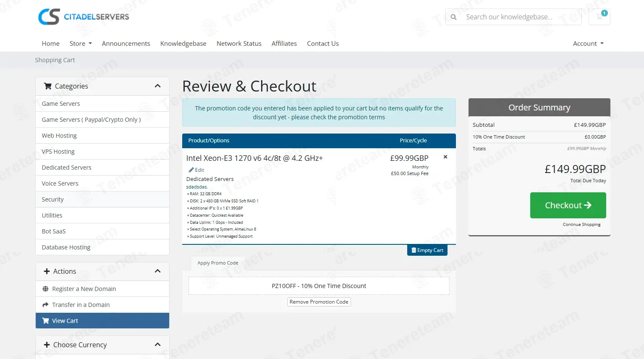
Task: Click the promotion notice alert message
Action: pos(319,113)
